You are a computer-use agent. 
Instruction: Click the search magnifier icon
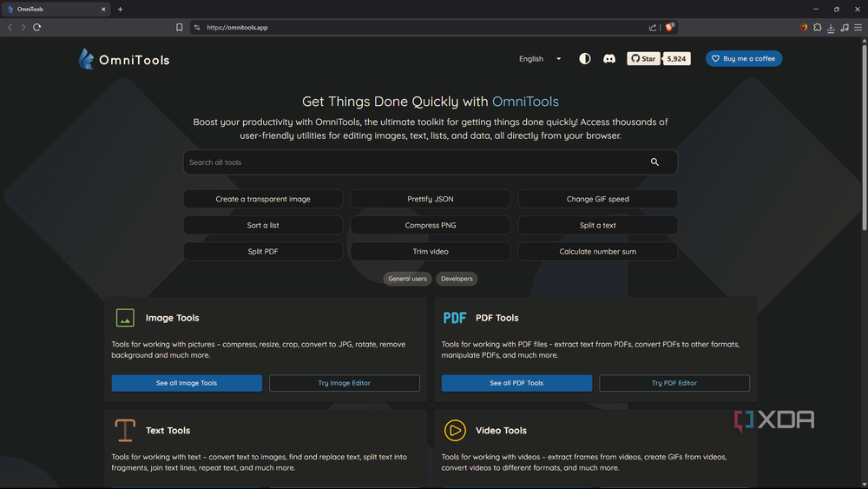point(654,162)
